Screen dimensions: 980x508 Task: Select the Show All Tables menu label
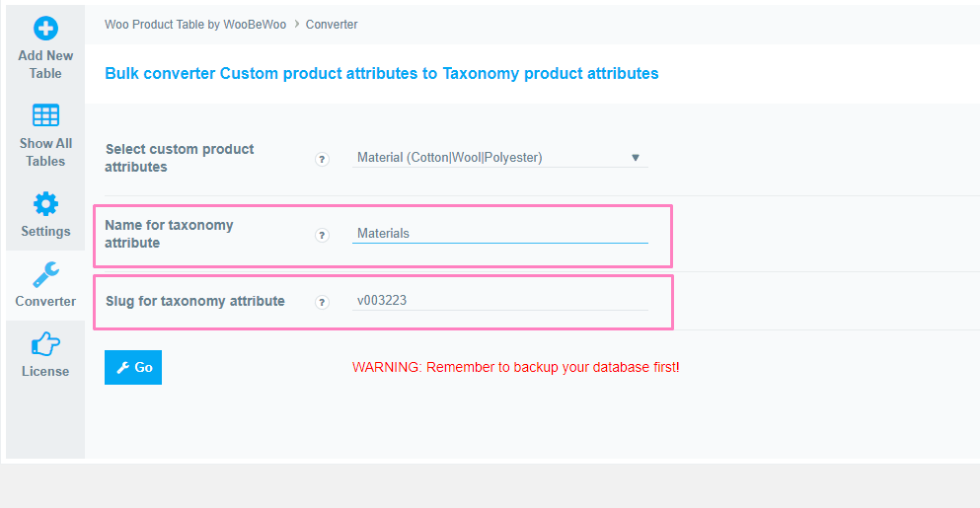(x=45, y=152)
